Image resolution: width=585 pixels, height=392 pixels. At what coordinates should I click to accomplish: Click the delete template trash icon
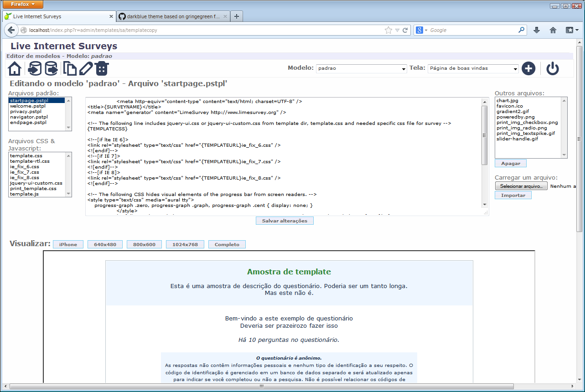102,69
